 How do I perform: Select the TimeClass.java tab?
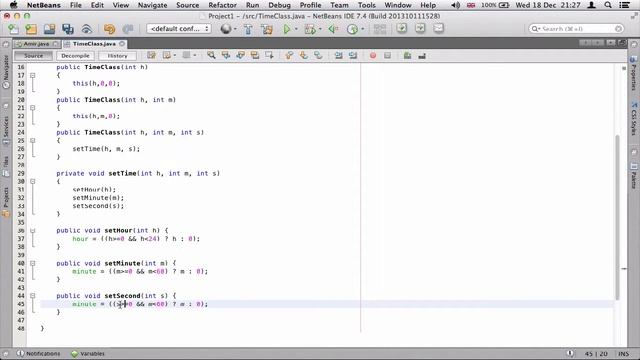pyautogui.click(x=94, y=44)
